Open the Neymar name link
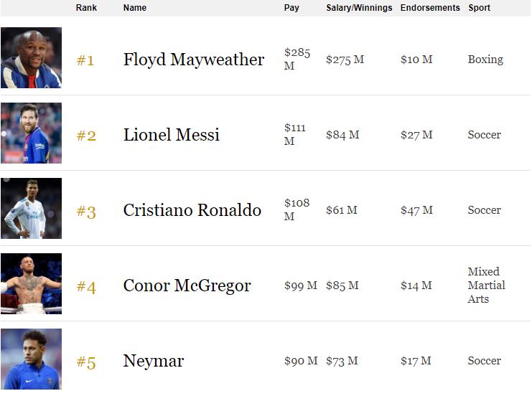 click(154, 361)
